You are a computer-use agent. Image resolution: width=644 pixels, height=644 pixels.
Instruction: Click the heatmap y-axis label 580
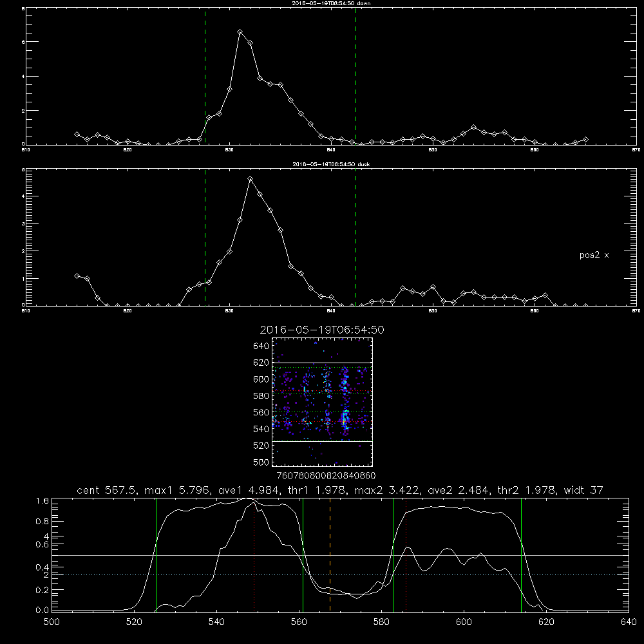click(x=261, y=396)
